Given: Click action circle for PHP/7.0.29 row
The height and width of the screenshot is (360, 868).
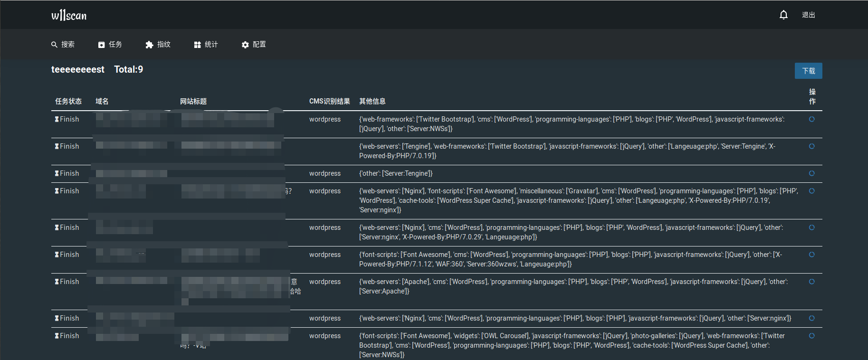Looking at the screenshot, I should (812, 227).
